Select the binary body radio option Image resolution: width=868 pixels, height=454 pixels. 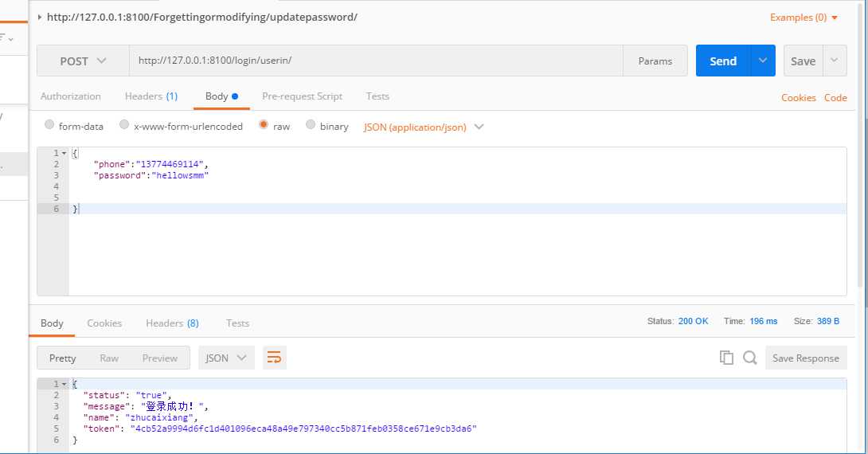click(x=311, y=125)
